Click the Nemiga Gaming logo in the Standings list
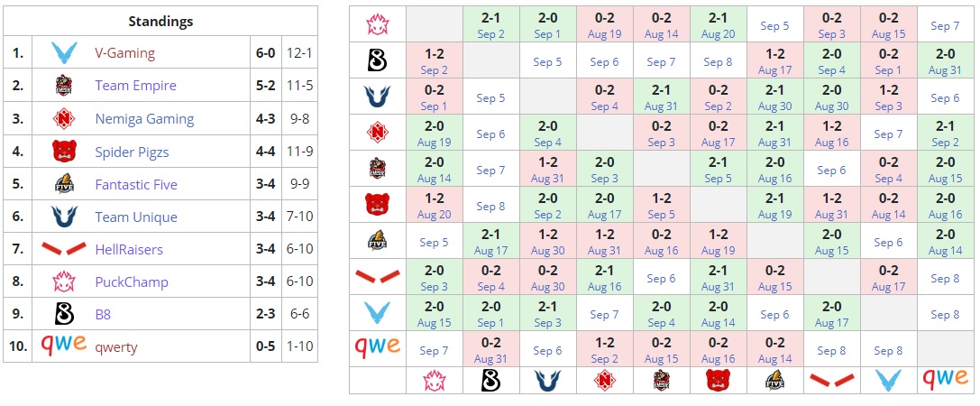Image resolution: width=980 pixels, height=406 pixels. 63,118
